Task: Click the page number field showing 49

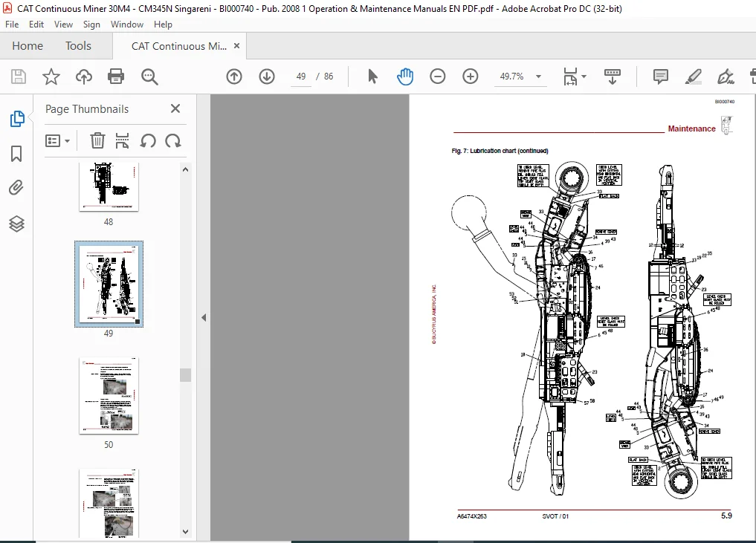Action: tap(301, 77)
